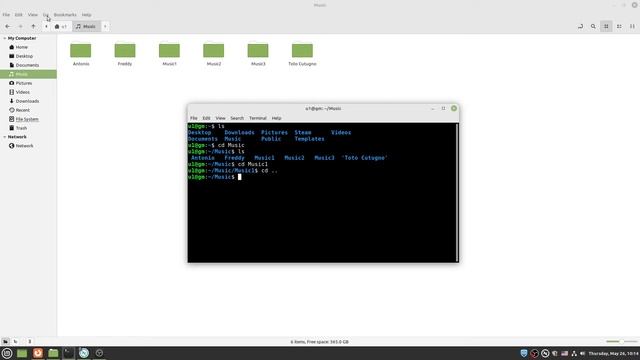Open the Edit menu of the file manager
This screenshot has width=640, height=360.
click(19, 15)
